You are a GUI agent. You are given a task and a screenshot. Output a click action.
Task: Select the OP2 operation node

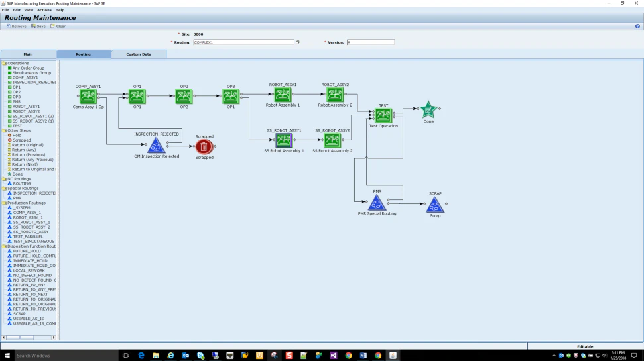[184, 97]
